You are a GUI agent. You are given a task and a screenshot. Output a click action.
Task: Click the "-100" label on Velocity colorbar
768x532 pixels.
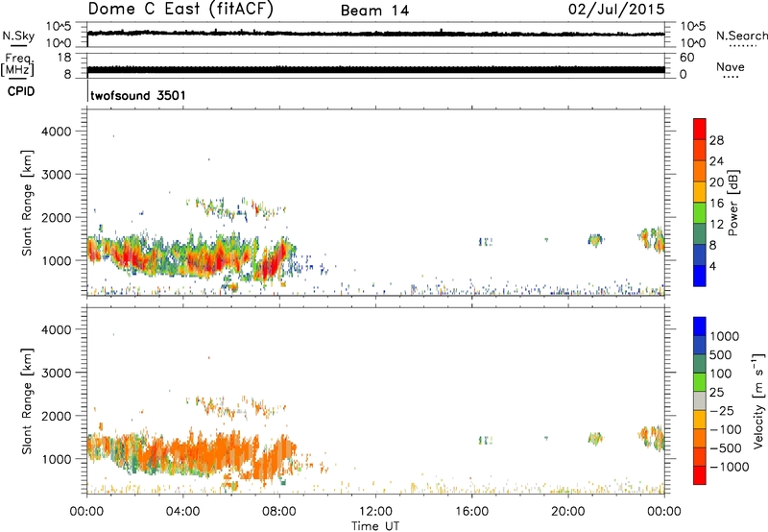(726, 429)
